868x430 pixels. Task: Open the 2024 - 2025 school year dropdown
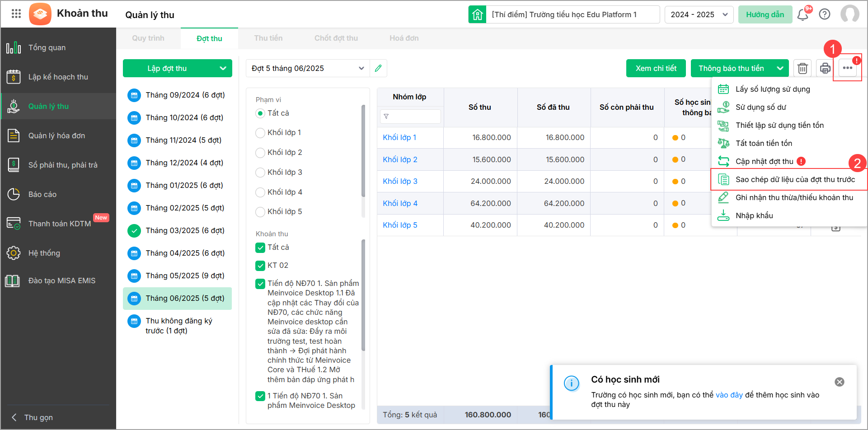[x=699, y=14]
